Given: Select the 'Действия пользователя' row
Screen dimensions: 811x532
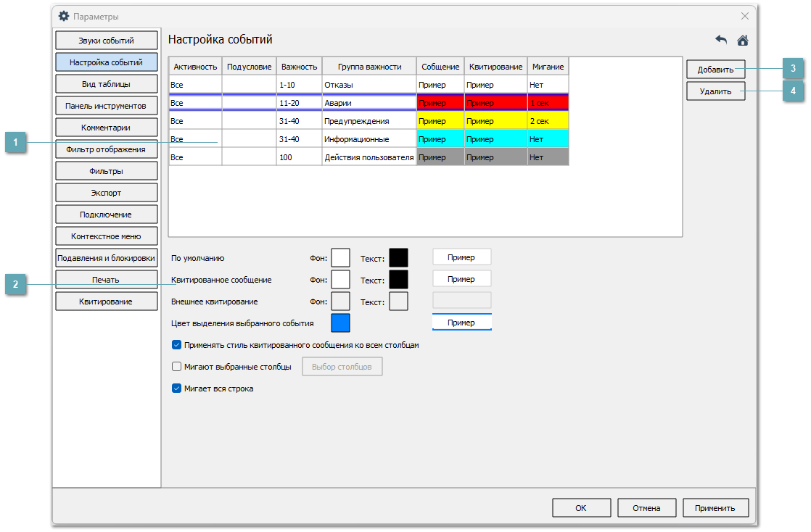Looking at the screenshot, I should (369, 157).
